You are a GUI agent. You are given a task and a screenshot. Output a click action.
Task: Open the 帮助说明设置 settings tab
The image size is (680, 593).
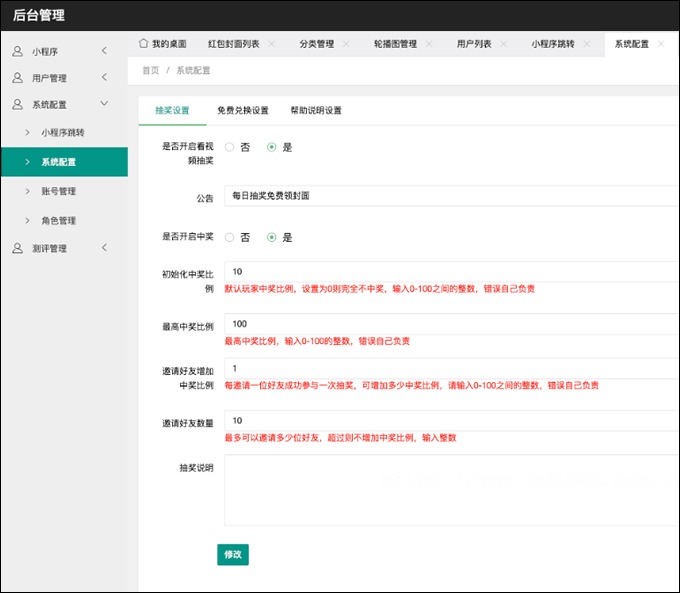316,110
